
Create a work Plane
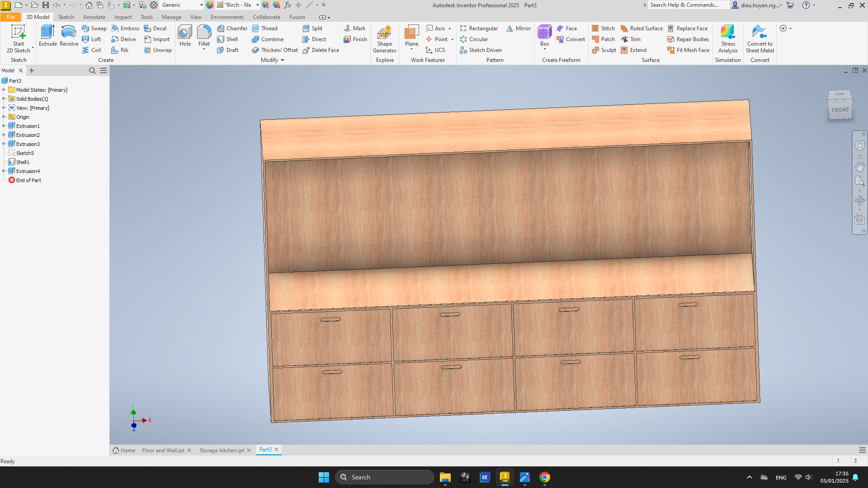click(x=411, y=36)
